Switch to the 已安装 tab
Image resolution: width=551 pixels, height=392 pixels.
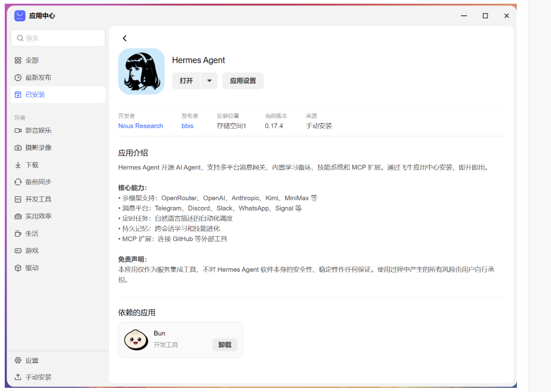(x=58, y=95)
